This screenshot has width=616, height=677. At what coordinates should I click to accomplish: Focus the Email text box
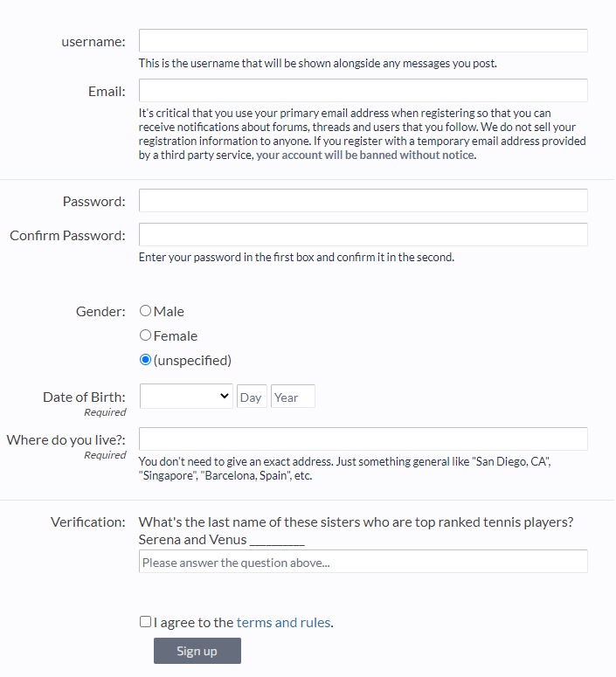tap(363, 91)
